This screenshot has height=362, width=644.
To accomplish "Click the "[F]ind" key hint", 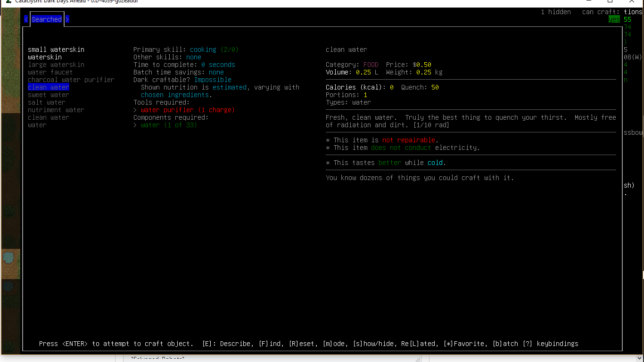I will [271, 344].
